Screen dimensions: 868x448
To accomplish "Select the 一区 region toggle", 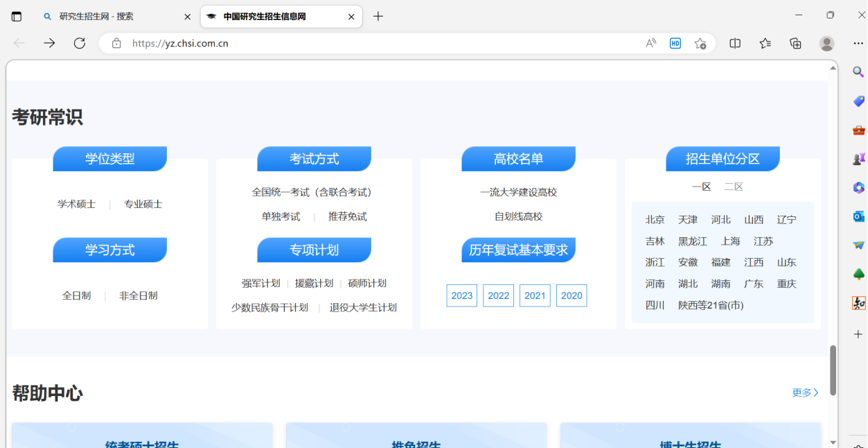I will click(x=701, y=187).
